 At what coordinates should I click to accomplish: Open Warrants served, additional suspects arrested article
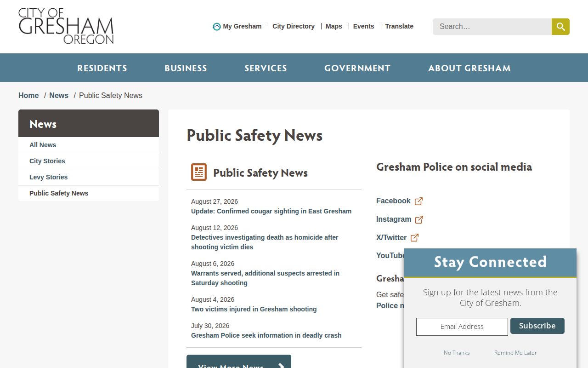pyautogui.click(x=265, y=278)
